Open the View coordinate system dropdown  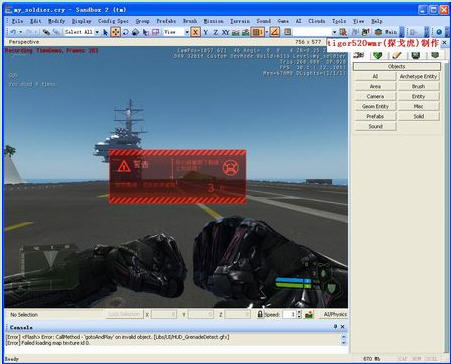click(187, 32)
